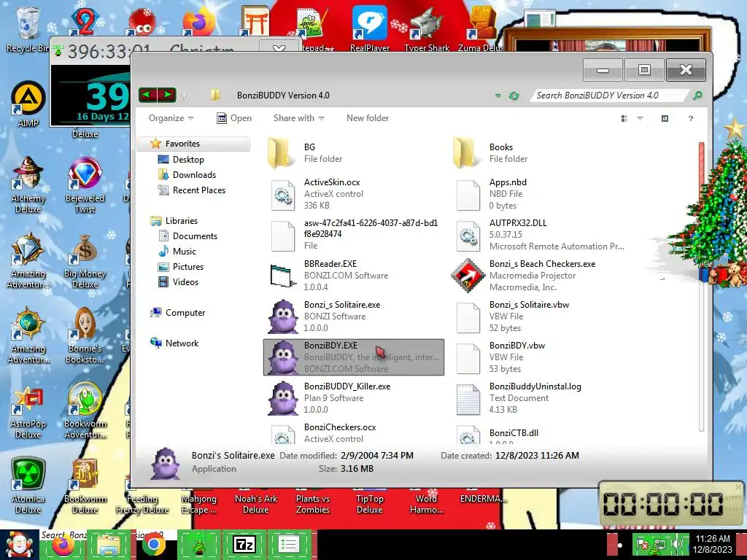Open the Bejeweled Twist desktop shortcut
This screenshot has width=747, height=560.
coord(85,184)
